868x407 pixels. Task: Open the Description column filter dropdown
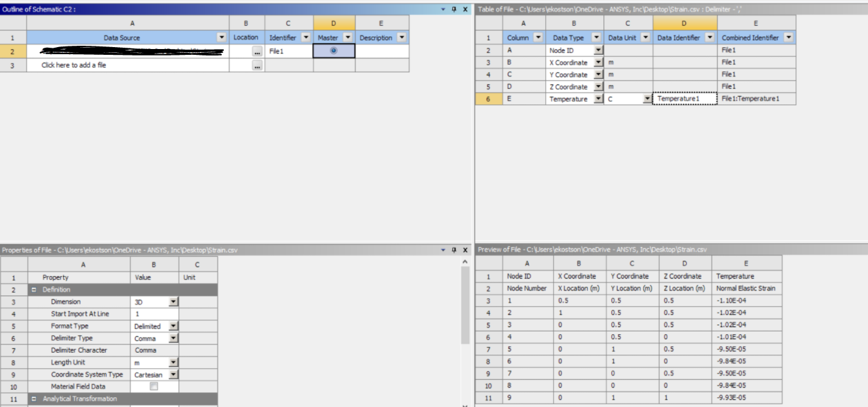pyautogui.click(x=401, y=37)
